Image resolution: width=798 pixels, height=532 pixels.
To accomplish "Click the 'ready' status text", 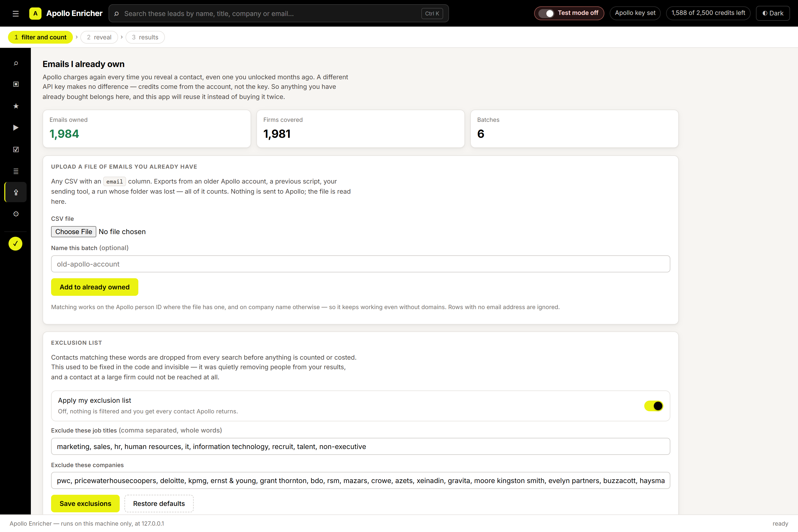I will click(x=780, y=523).
